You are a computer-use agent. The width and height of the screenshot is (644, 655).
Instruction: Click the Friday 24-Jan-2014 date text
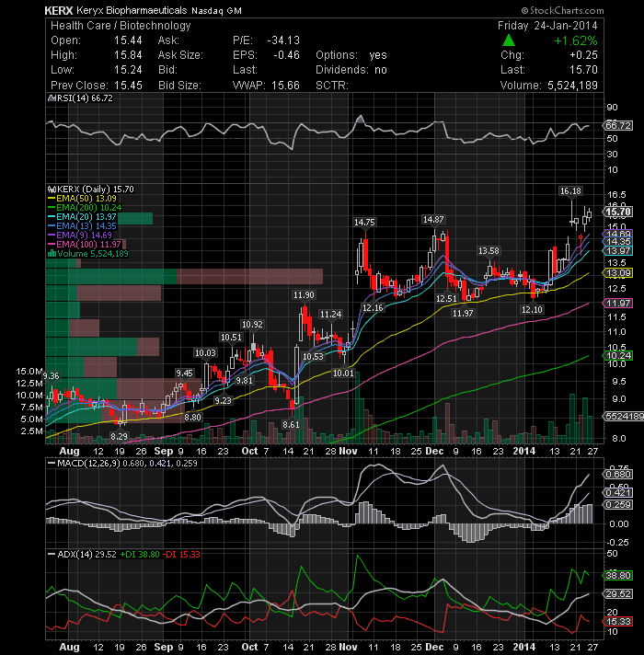click(547, 26)
